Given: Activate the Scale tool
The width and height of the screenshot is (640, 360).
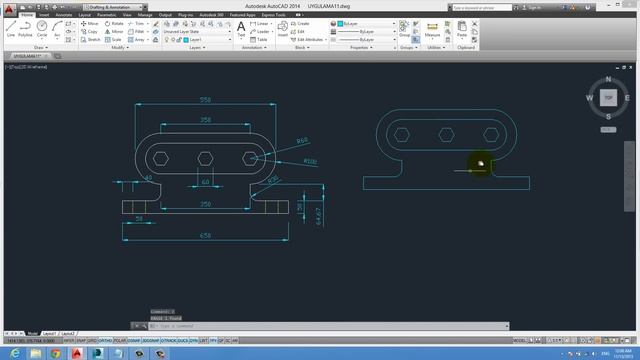Looking at the screenshot, I should coord(113,40).
